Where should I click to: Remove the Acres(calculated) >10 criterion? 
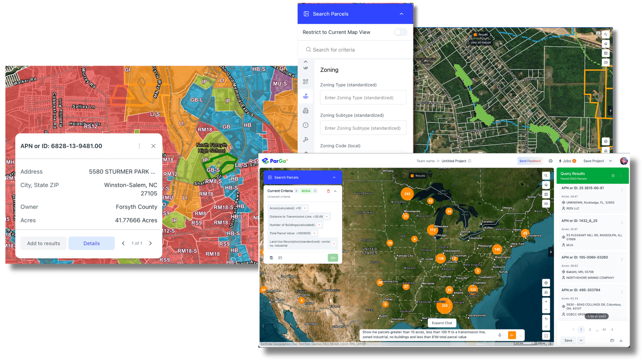point(305,208)
